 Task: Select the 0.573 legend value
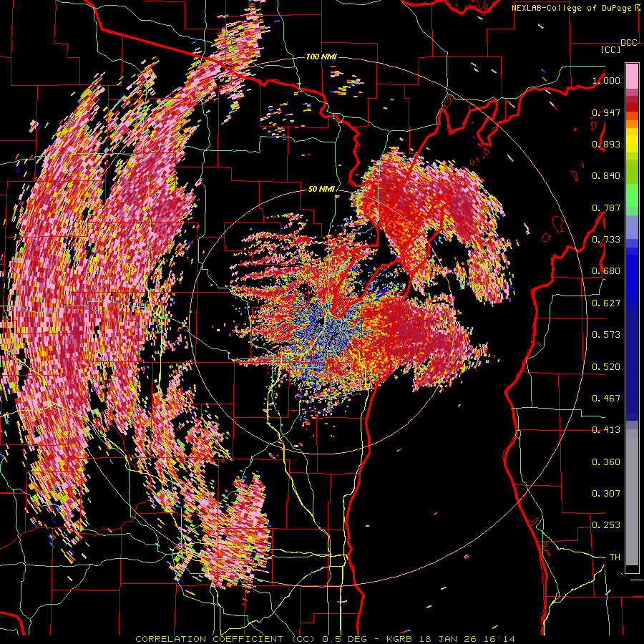pyautogui.click(x=606, y=335)
